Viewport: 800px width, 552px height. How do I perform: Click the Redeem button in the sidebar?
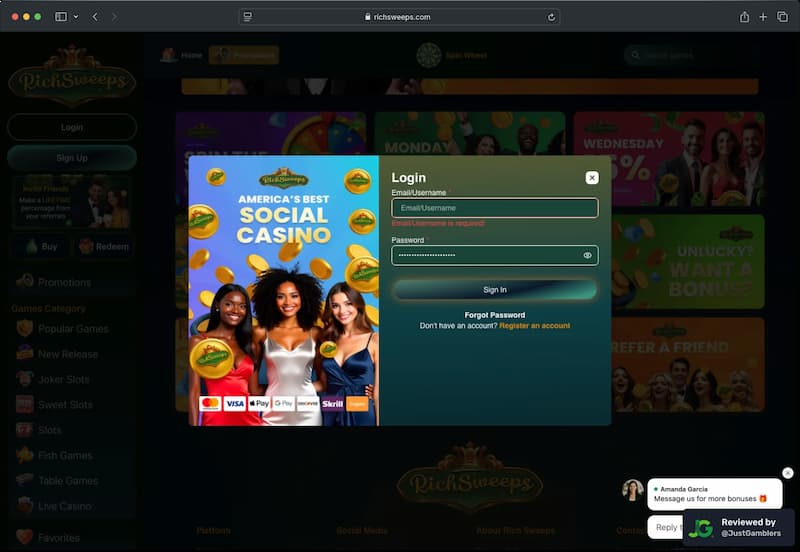coord(104,247)
